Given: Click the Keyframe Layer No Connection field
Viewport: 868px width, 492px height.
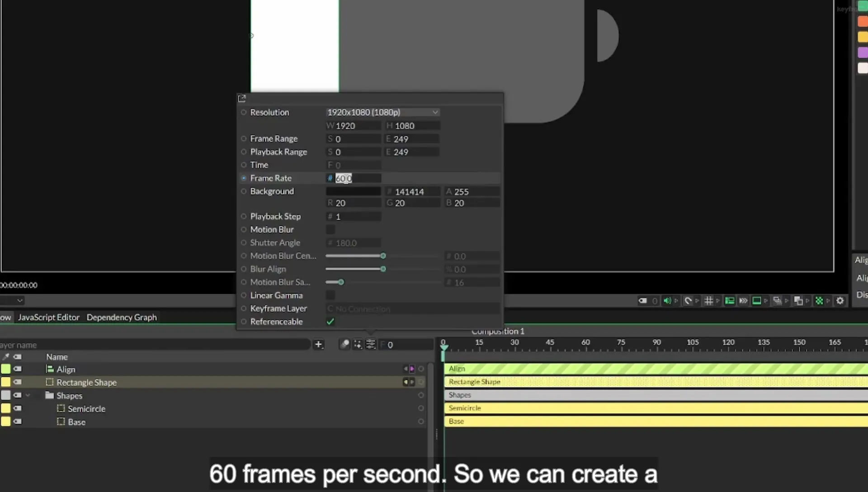Looking at the screenshot, I should (413, 309).
